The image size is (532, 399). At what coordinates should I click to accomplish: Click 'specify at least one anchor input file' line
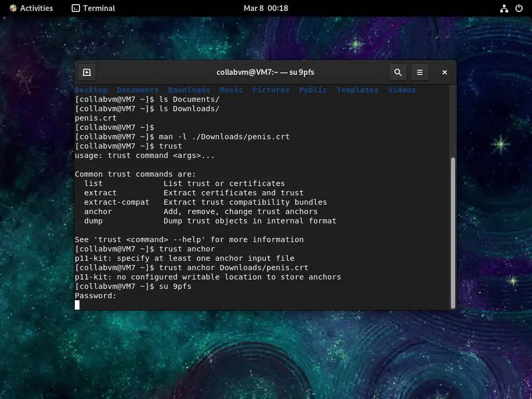click(x=184, y=258)
